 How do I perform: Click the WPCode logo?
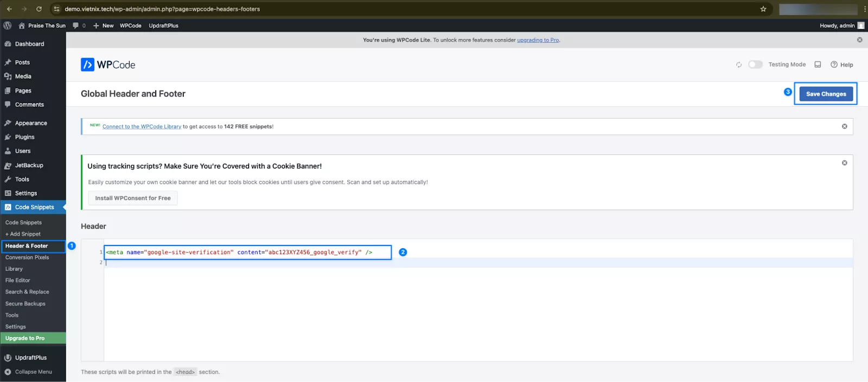click(x=108, y=64)
